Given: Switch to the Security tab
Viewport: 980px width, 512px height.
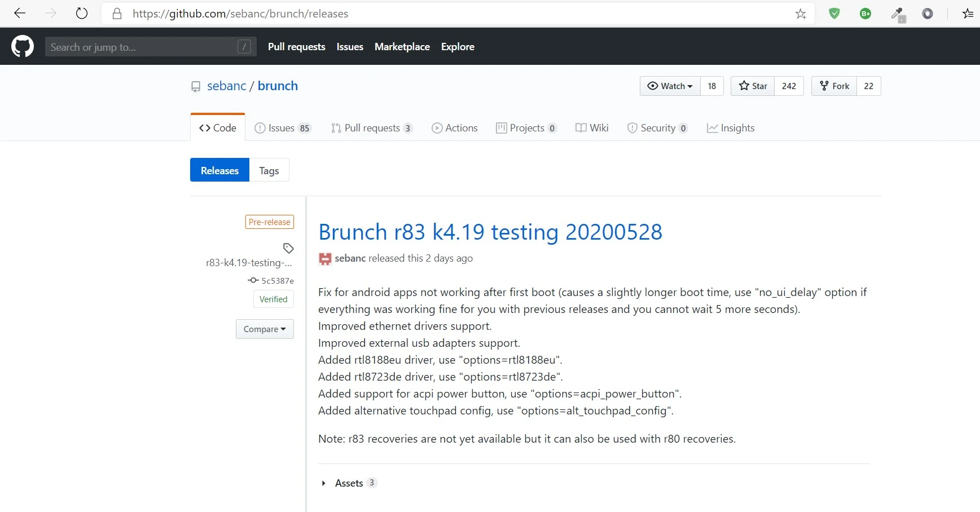Looking at the screenshot, I should [658, 128].
